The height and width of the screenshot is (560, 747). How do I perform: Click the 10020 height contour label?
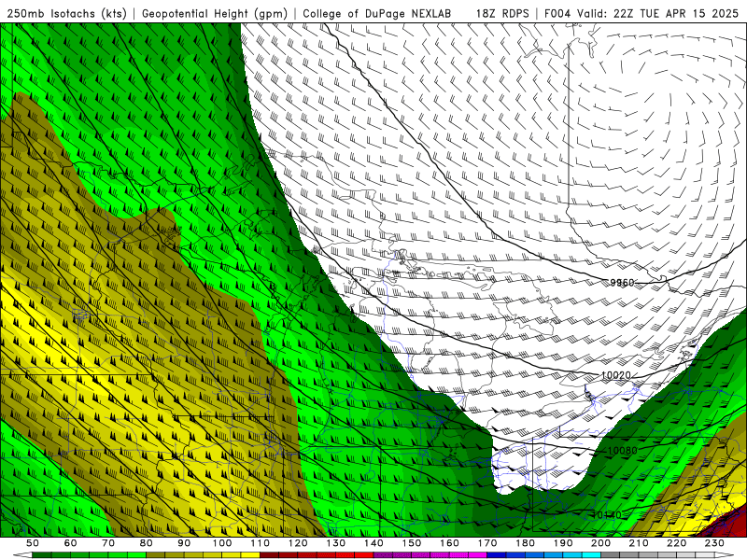point(616,375)
